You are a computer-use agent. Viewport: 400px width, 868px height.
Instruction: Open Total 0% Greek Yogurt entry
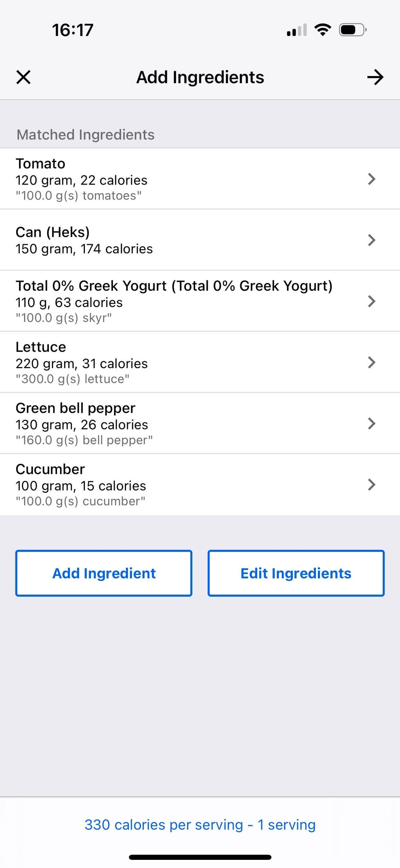tap(174, 286)
